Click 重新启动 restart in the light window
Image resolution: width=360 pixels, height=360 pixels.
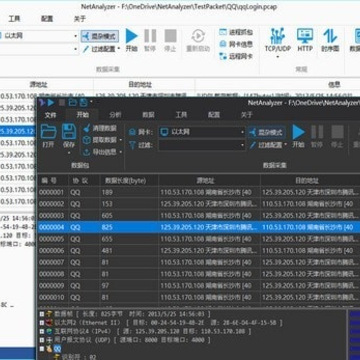click(198, 40)
